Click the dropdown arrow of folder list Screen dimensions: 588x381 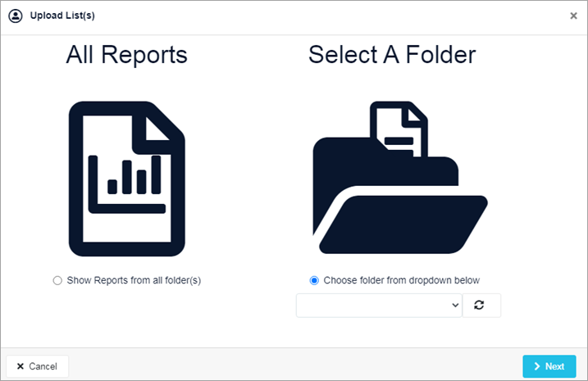[x=455, y=306]
